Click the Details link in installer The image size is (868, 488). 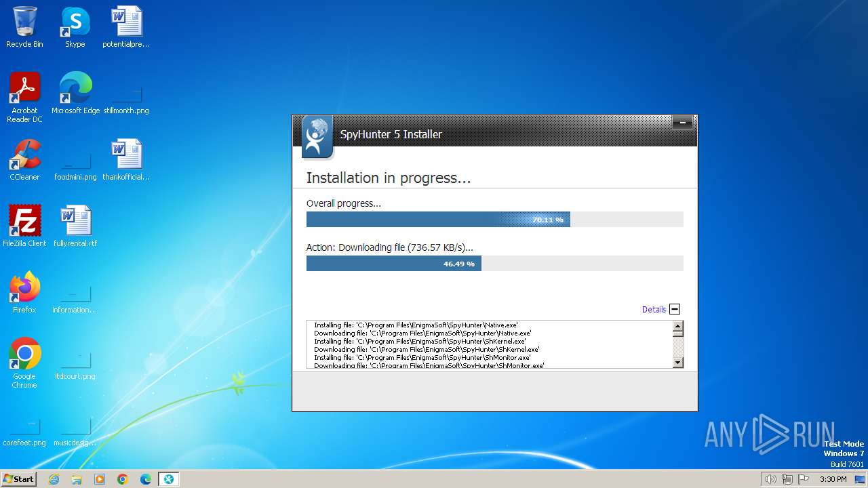(x=654, y=309)
